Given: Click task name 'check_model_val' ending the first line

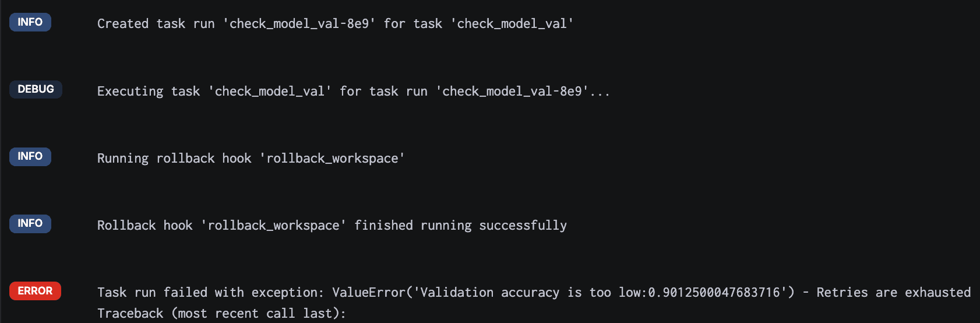Looking at the screenshot, I should point(512,24).
